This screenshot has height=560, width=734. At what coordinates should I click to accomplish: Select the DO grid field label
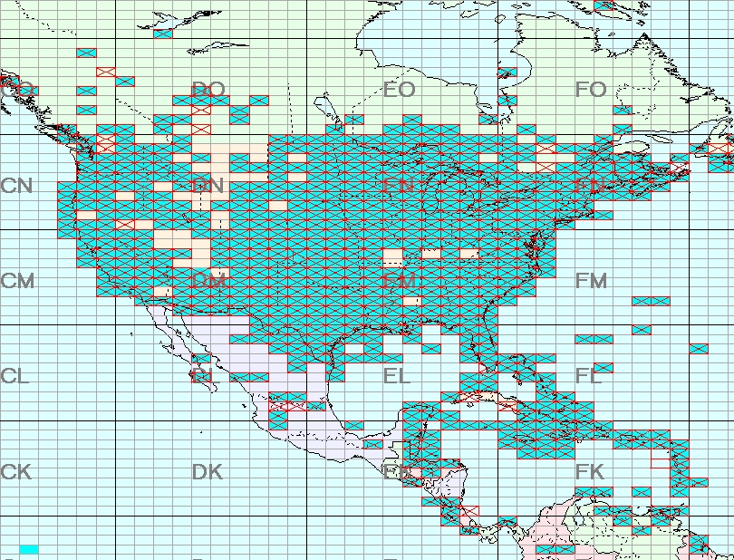(x=208, y=90)
